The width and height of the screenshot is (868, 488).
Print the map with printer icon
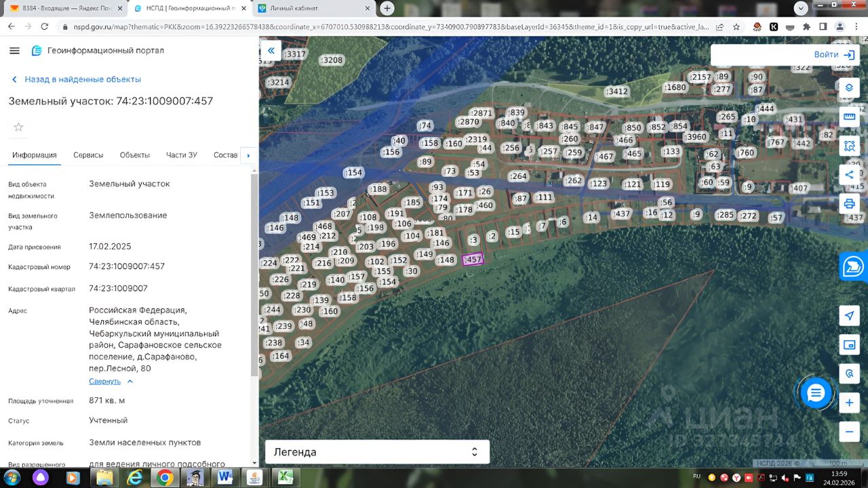click(x=849, y=203)
